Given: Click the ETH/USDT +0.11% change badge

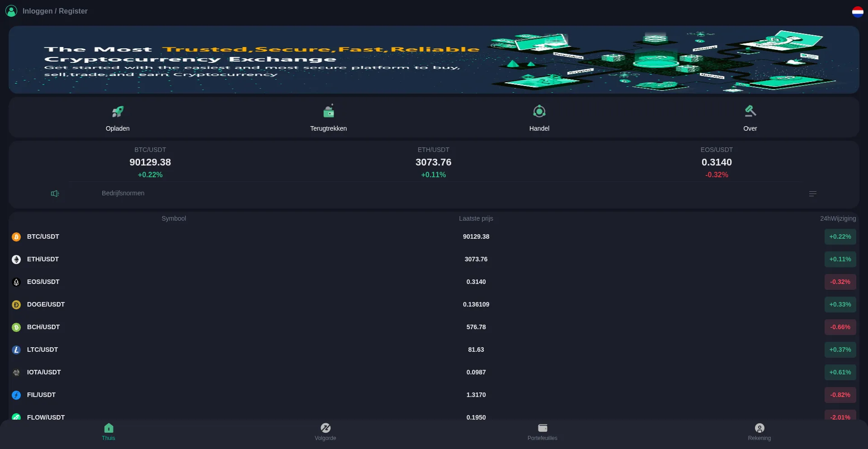Looking at the screenshot, I should tap(840, 260).
